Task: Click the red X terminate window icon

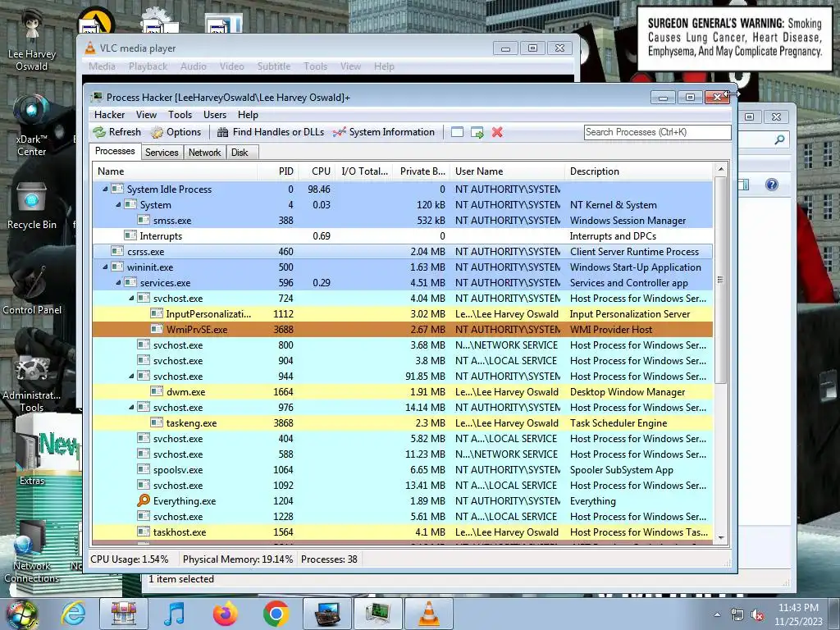Action: (x=497, y=132)
